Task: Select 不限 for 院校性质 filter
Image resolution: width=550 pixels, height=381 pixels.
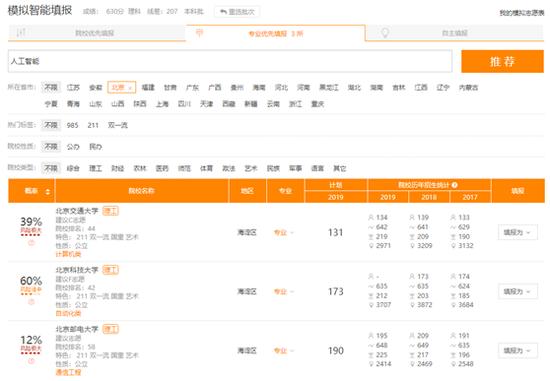Action: tap(51, 146)
